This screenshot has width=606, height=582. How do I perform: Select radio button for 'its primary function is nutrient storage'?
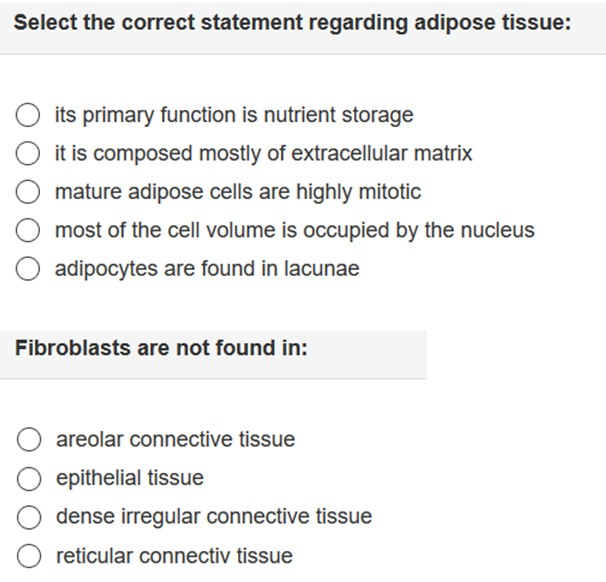coord(30,115)
